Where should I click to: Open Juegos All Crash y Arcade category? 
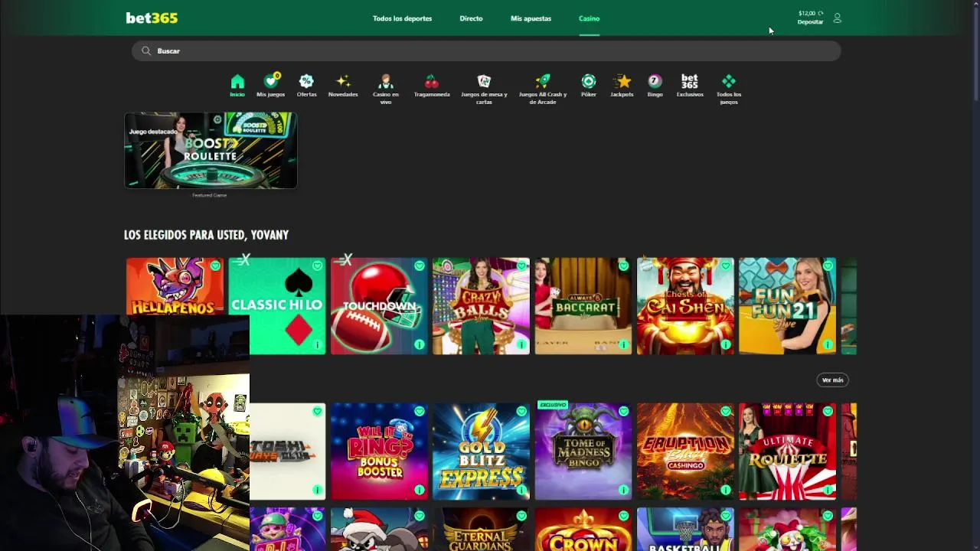[543, 89]
